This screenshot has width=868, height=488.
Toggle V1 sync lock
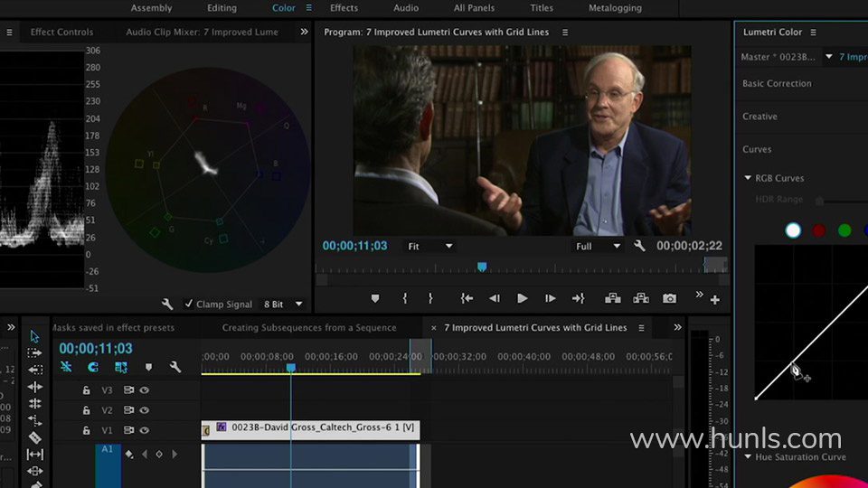[128, 430]
